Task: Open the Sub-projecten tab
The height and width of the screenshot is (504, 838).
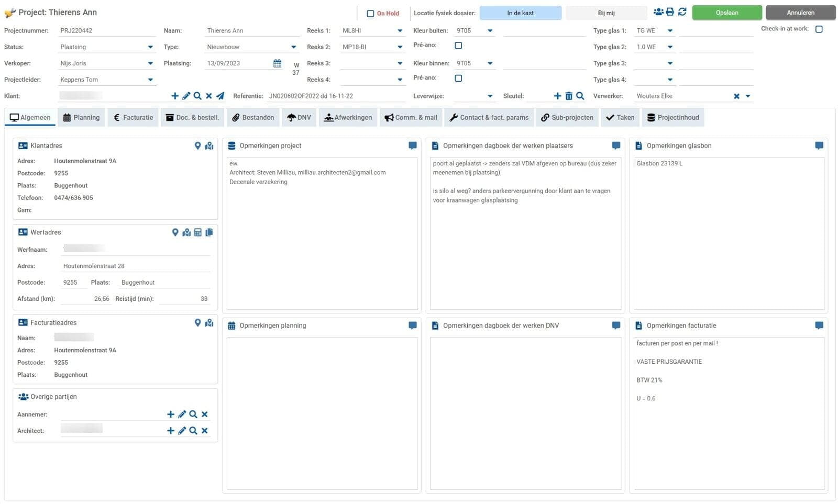Action: pyautogui.click(x=567, y=118)
